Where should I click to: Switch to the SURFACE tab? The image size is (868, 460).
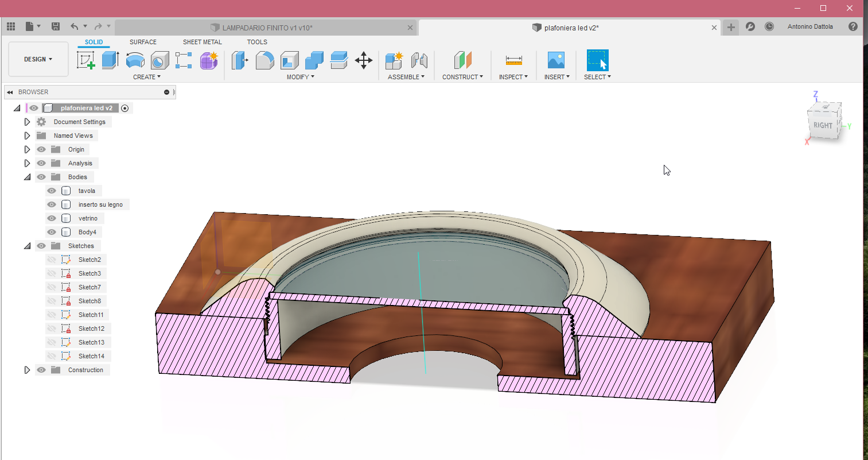(x=143, y=42)
